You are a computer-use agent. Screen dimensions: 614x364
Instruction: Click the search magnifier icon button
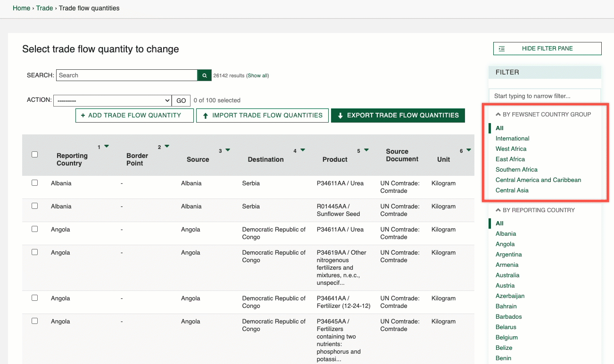204,75
